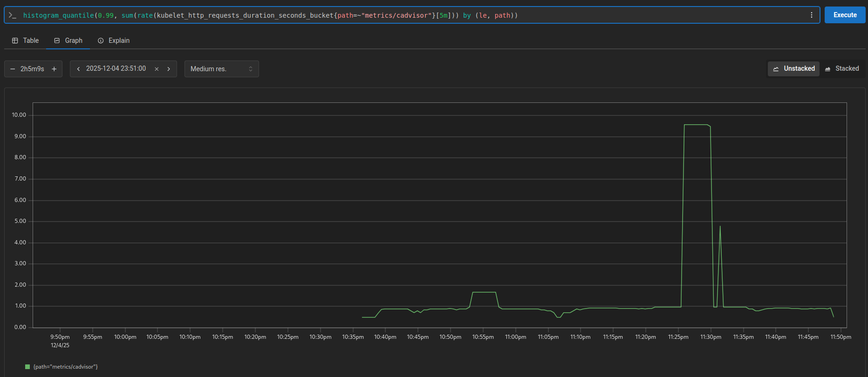Viewport: 868px width, 377px height.
Task: Click the green legend color swatch
Action: pyautogui.click(x=27, y=367)
